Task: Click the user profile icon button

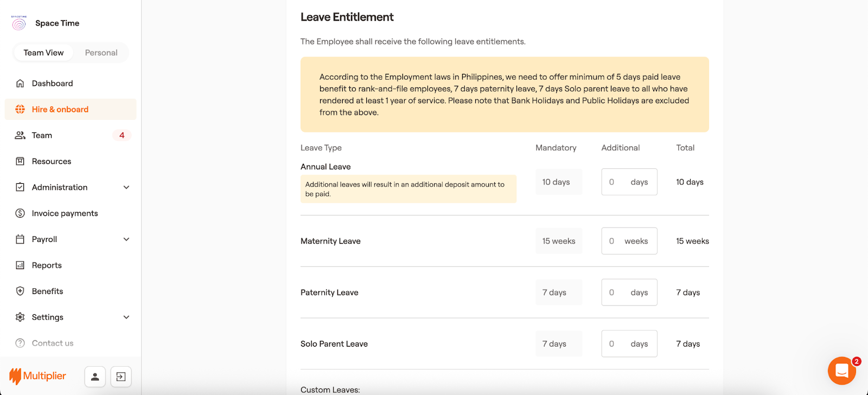Action: pos(95,377)
